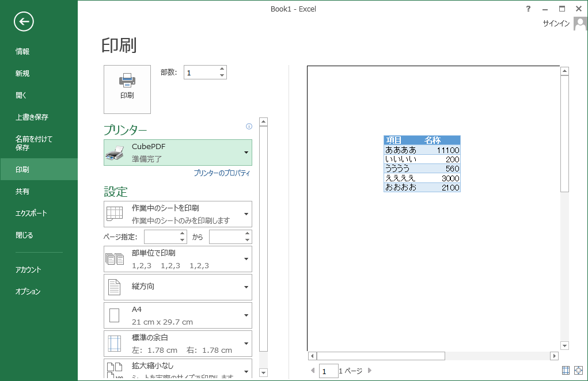Open the CubePDF printer dropdown
The image size is (588, 381).
[x=178, y=153]
